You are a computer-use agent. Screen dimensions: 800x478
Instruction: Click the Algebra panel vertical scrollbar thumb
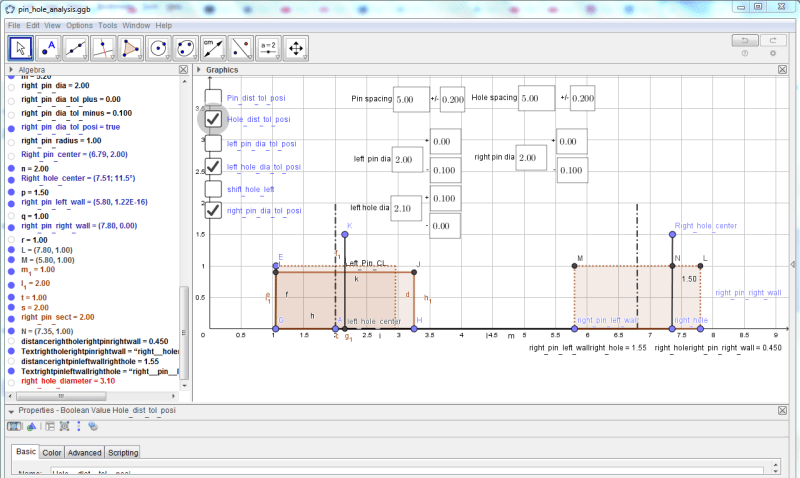[185, 332]
